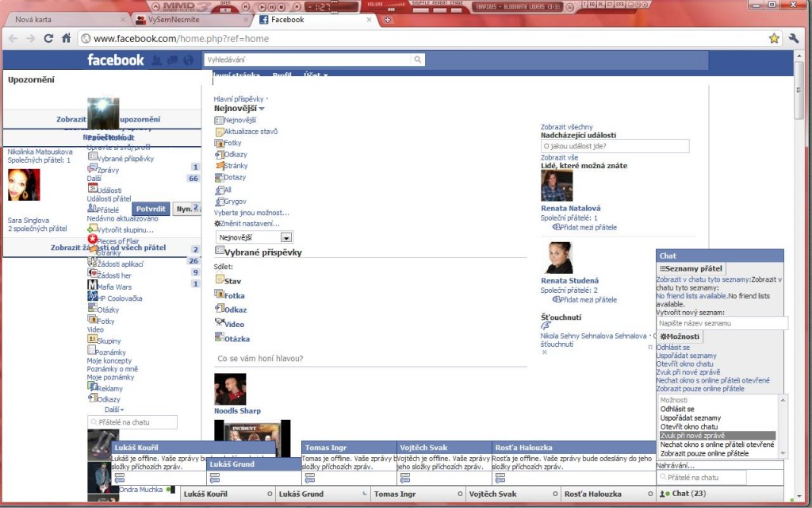Click the Stav status share icon

(219, 280)
